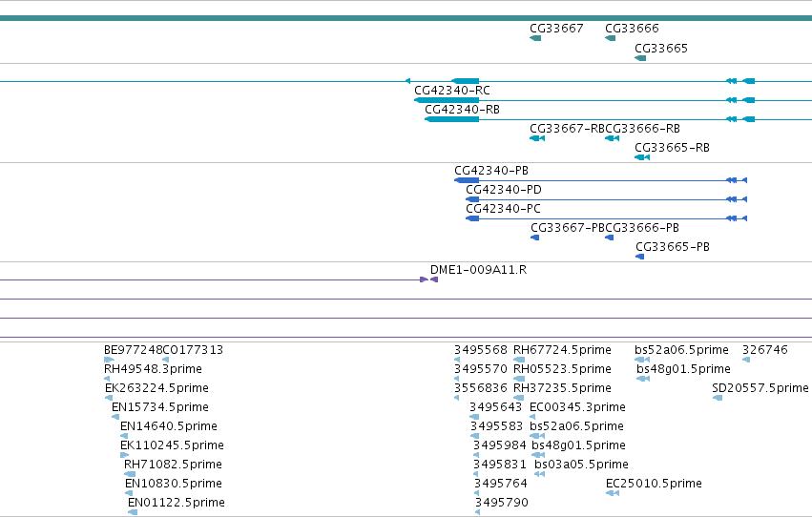The image size is (812, 517).
Task: Open the EN14640.5prime EST label
Action: pos(169,427)
